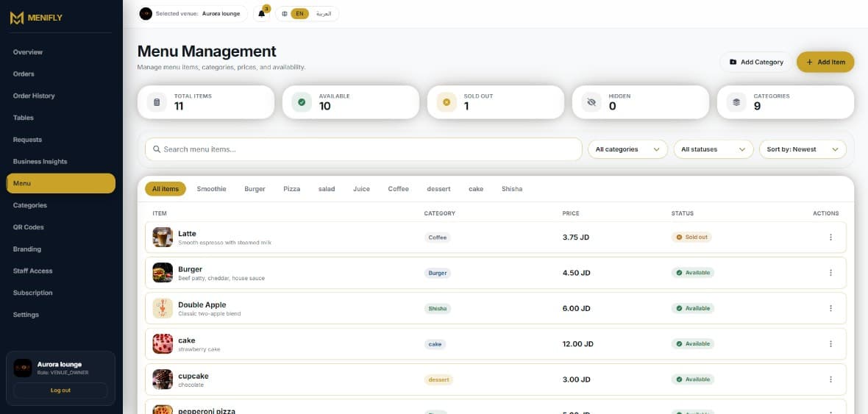
Task: Click the cupcake item thumbnail
Action: coord(163,379)
